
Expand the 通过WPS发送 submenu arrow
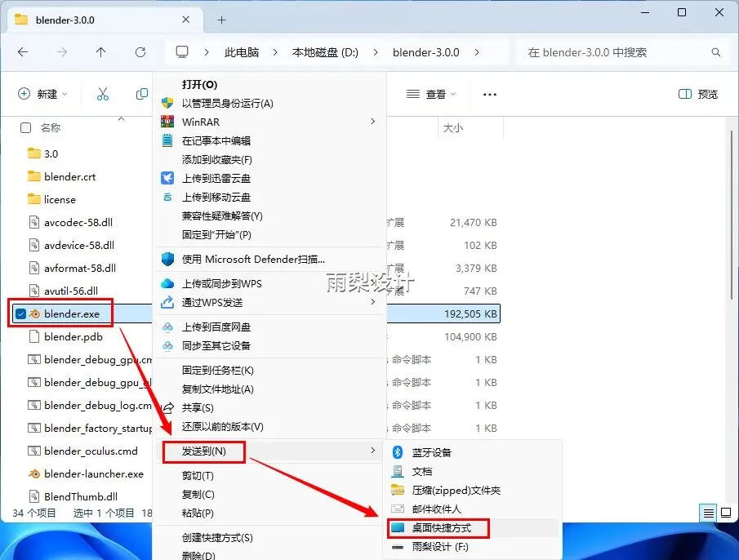coord(373,301)
